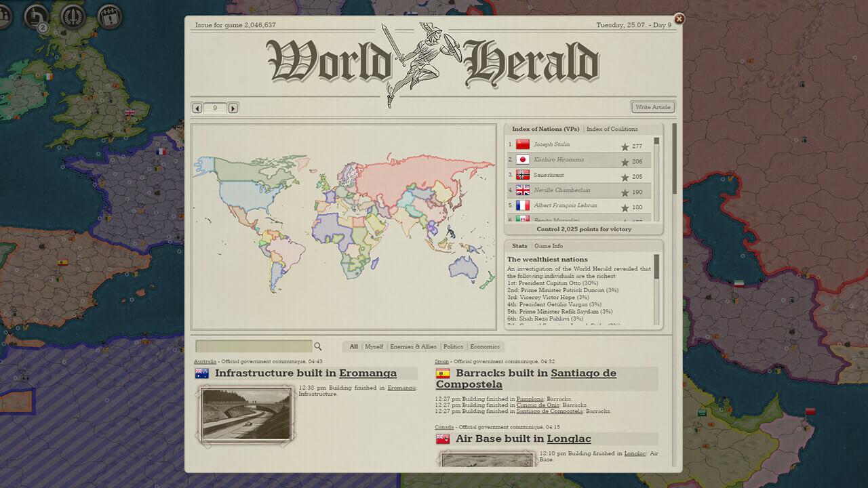Advance to the next newspaper issue arrow
868x488 pixels.
click(x=231, y=108)
